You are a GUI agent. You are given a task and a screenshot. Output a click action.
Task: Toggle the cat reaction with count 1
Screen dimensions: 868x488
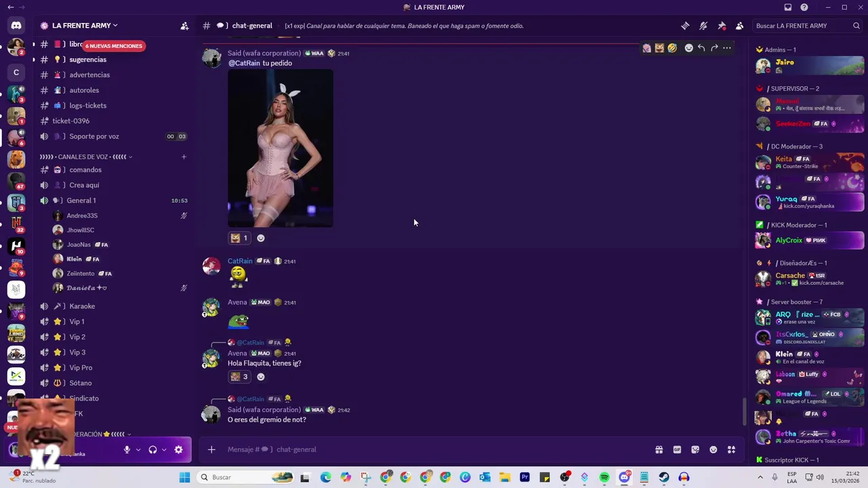tap(239, 238)
